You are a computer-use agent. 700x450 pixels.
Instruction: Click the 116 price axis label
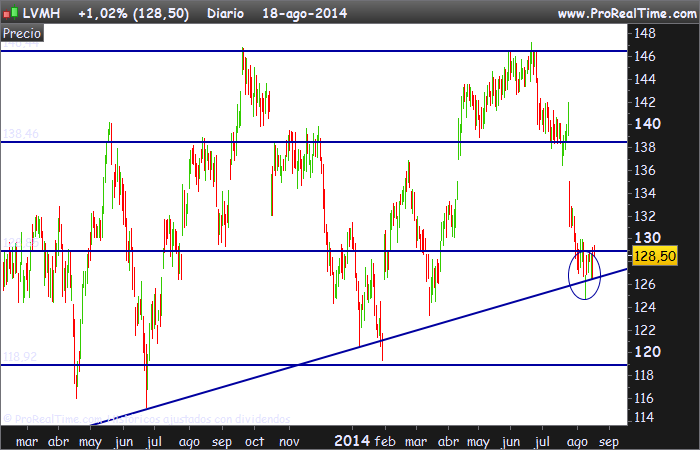(645, 398)
